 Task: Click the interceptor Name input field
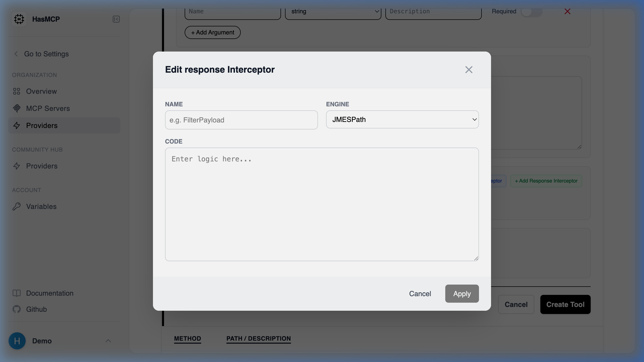point(241,120)
